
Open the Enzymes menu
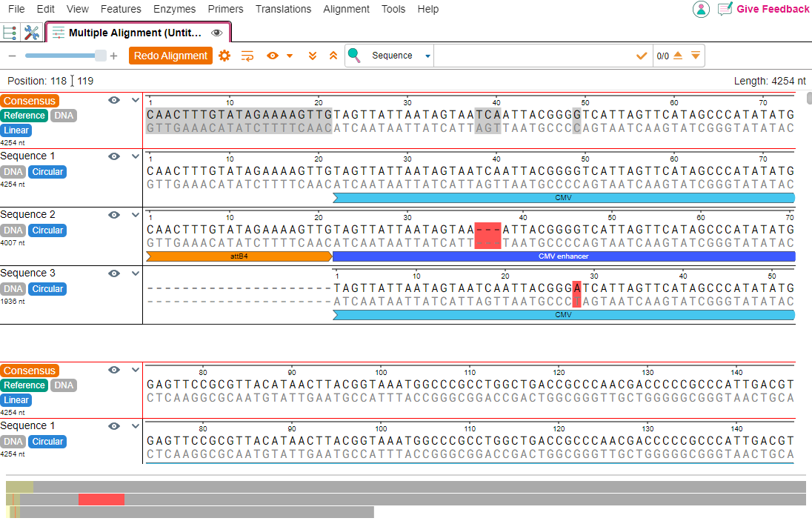coord(175,10)
